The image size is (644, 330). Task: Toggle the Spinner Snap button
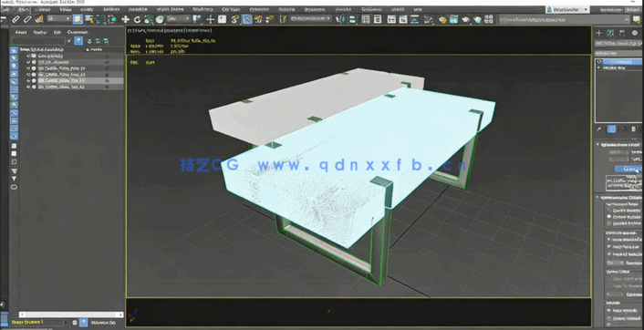tap(270, 19)
